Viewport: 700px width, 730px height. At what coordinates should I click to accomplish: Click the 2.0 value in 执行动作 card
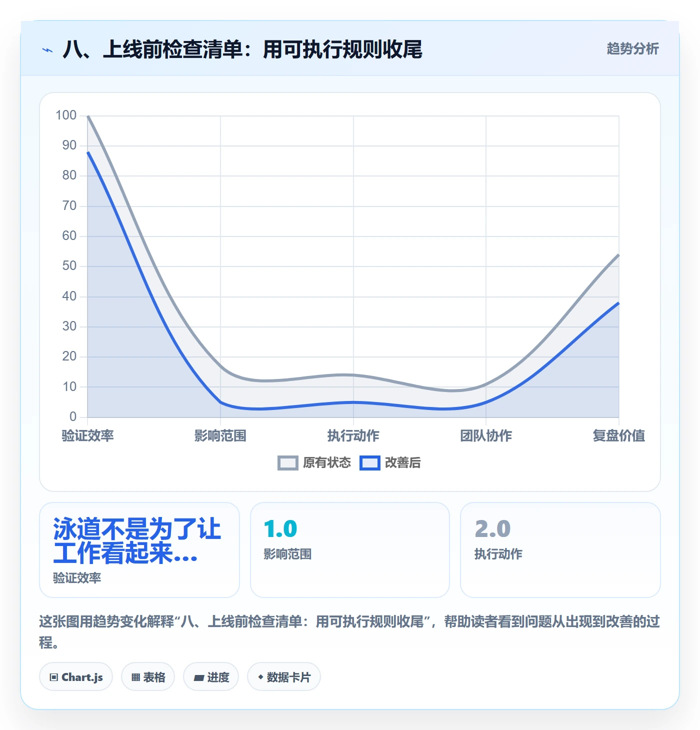point(492,529)
